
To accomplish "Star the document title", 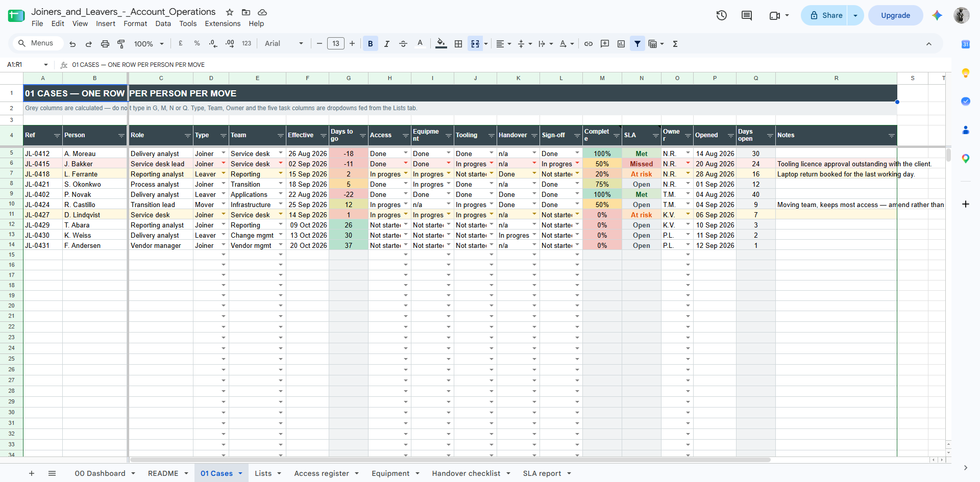I will pos(230,12).
